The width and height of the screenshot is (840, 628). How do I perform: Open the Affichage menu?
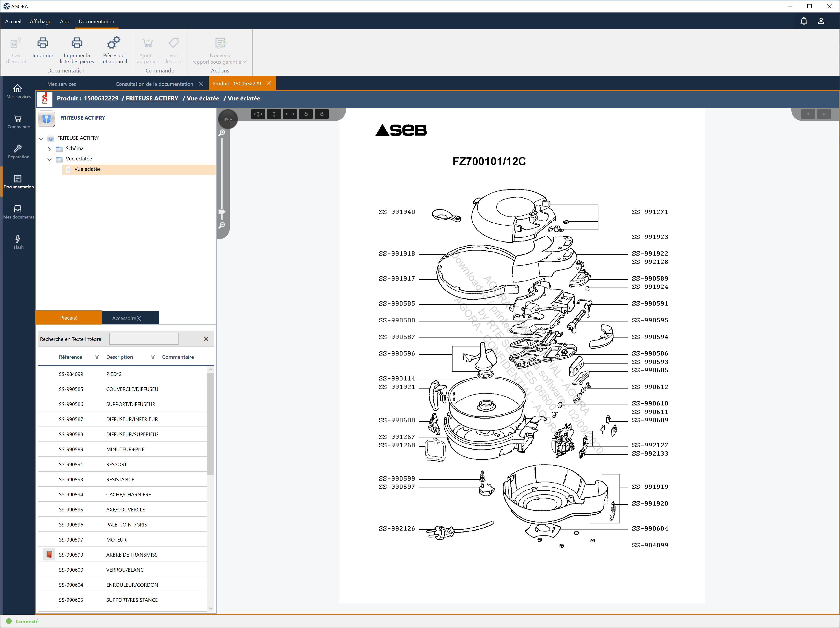click(x=41, y=21)
